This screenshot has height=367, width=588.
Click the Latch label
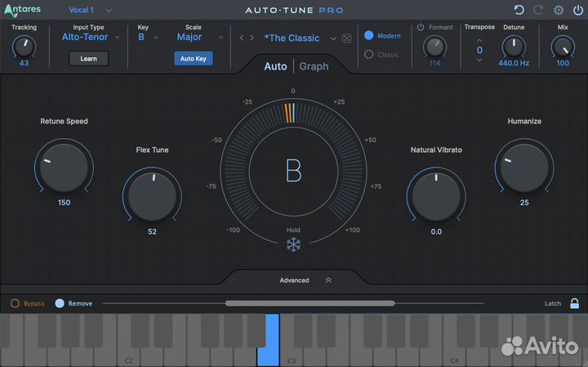(553, 303)
